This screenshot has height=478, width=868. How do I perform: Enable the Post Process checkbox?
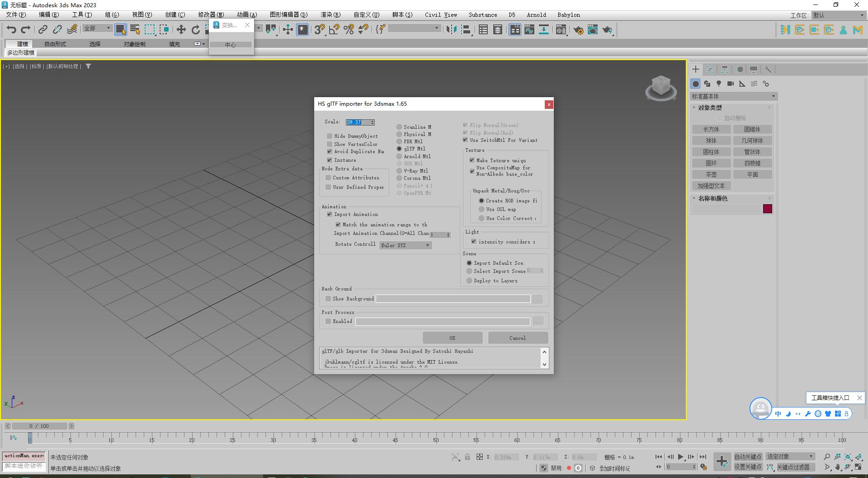(x=328, y=321)
